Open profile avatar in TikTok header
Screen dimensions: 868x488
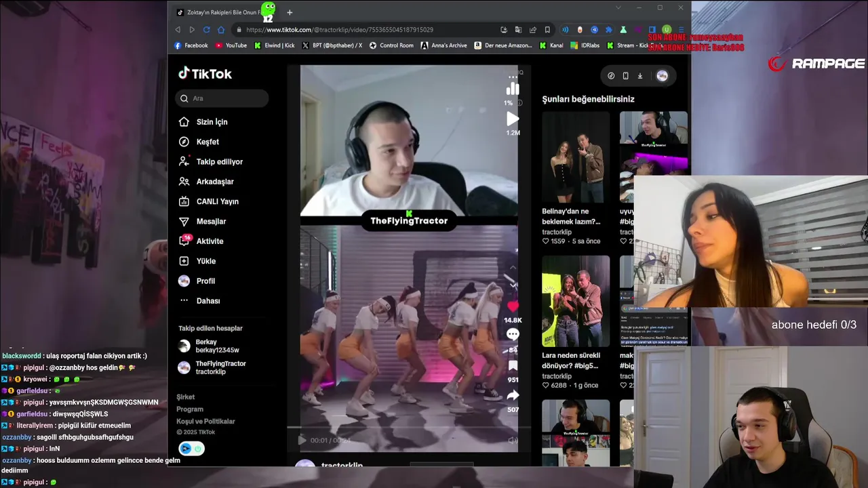pyautogui.click(x=662, y=76)
